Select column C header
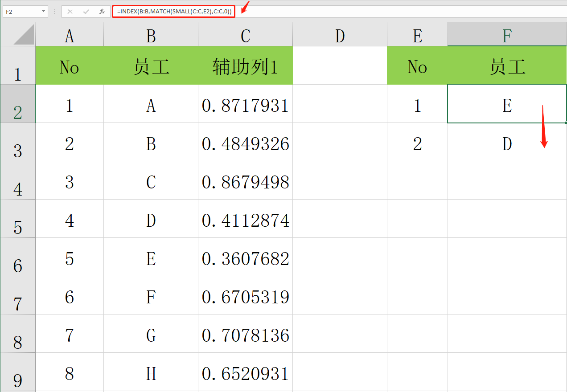 246,35
